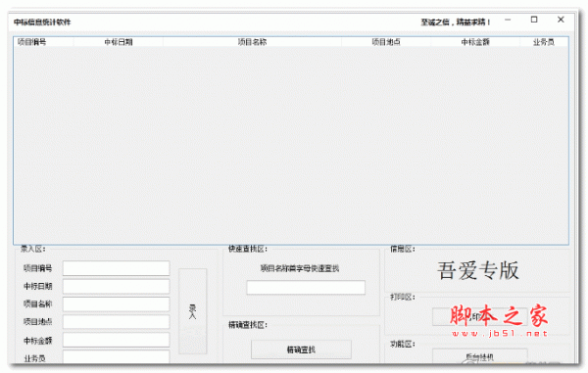Close the 中标信息统计软件 window
The image size is (588, 373).
(x=561, y=20)
